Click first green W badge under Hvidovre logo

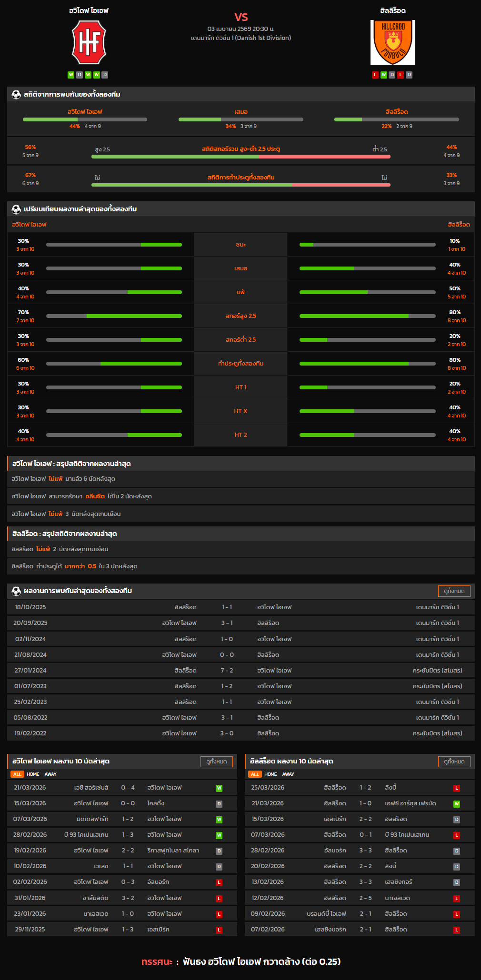point(71,75)
